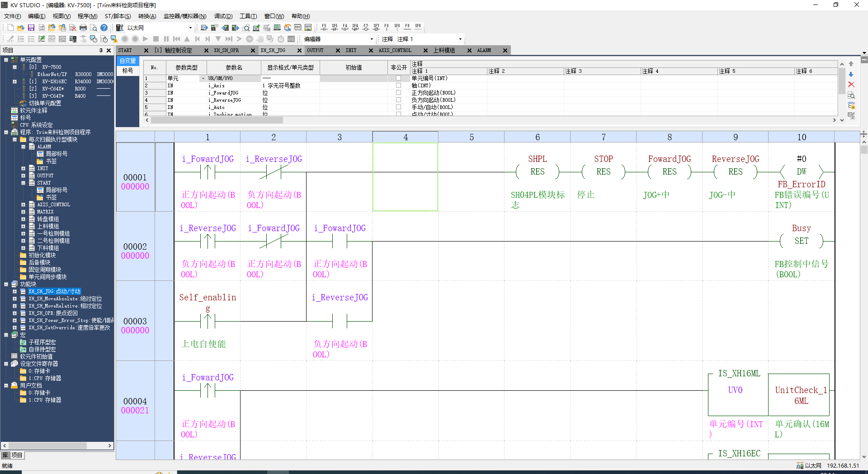Draw an F9 horizontal connection line
The image size is (868, 474).
tap(407, 28)
